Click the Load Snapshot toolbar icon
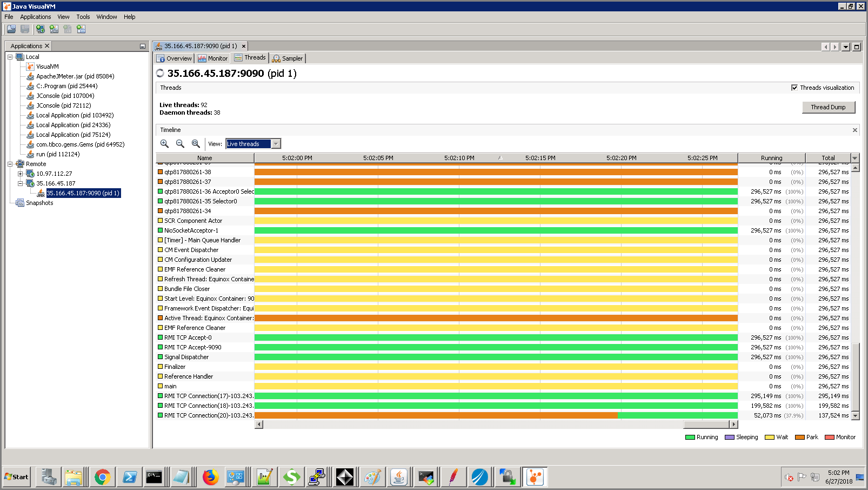868x490 pixels. 11,29
